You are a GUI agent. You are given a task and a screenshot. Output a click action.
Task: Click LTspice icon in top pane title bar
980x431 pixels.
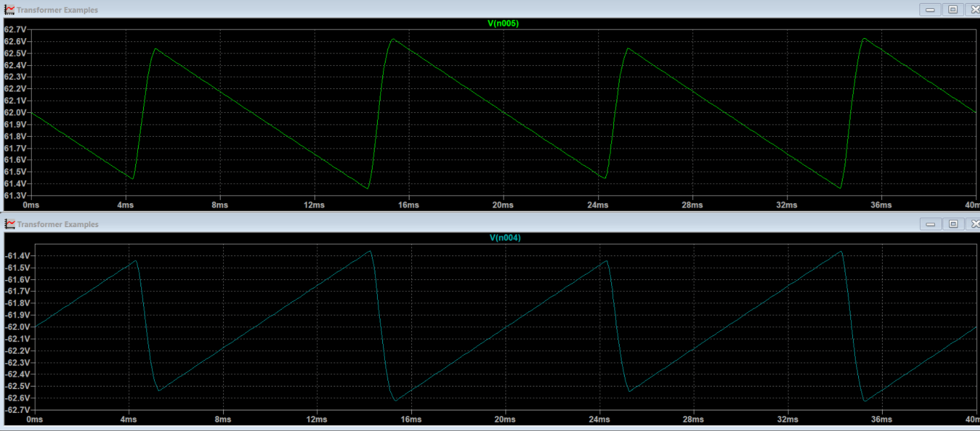pos(10,10)
